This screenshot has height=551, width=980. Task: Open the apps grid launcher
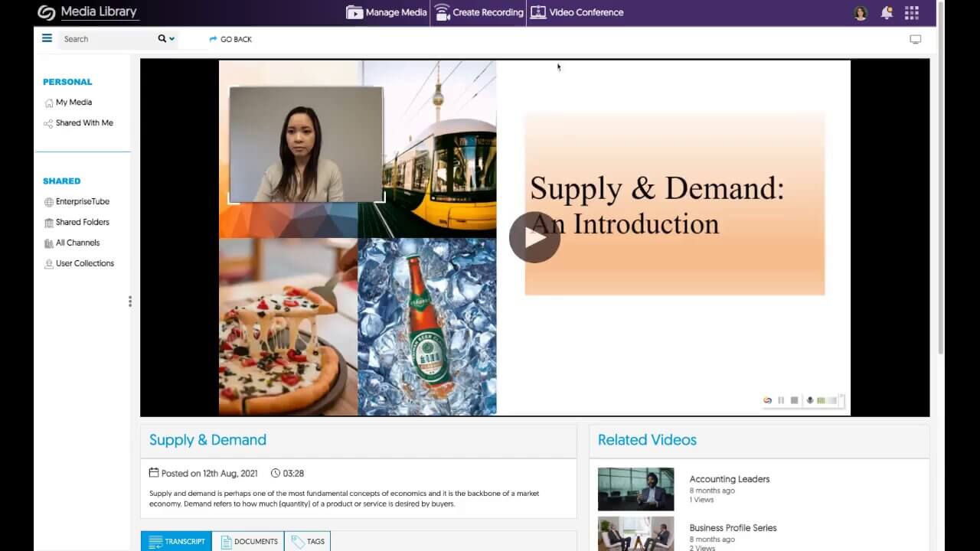click(x=911, y=12)
